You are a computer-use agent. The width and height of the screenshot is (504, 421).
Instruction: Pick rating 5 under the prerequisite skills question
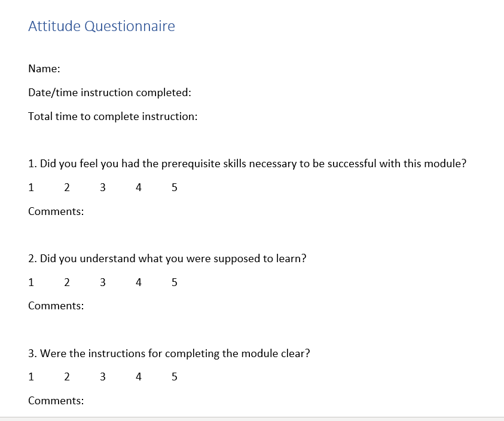coord(174,188)
